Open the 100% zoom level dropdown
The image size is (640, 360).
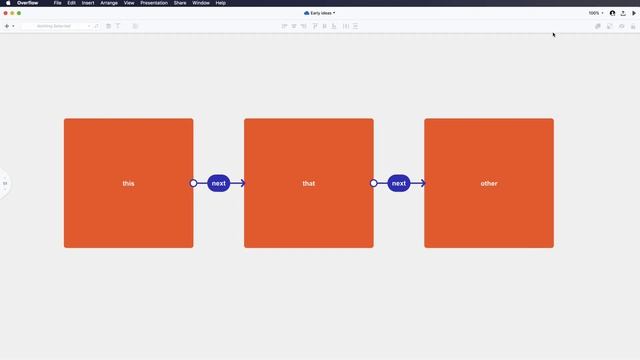(x=596, y=13)
